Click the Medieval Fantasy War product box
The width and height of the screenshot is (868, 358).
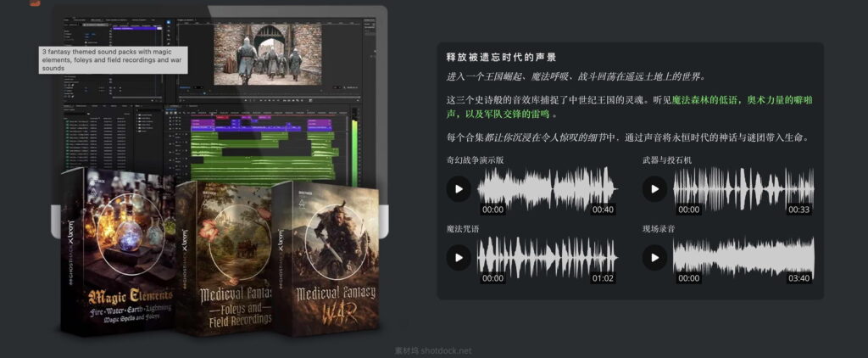point(325,259)
